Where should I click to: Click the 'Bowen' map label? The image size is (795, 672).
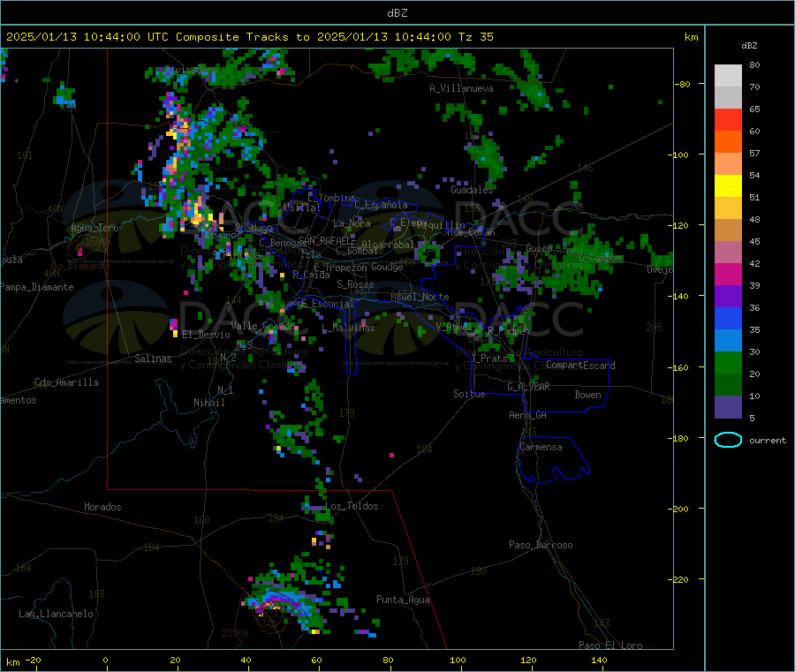coord(587,395)
